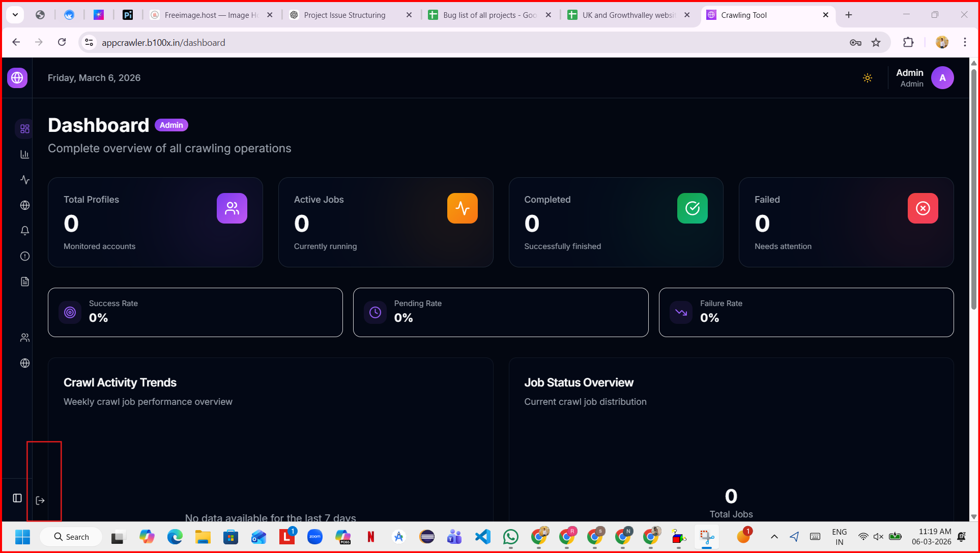Viewport: 980px width, 553px height.
Task: Bookmark this page with star icon
Action: 876,43
